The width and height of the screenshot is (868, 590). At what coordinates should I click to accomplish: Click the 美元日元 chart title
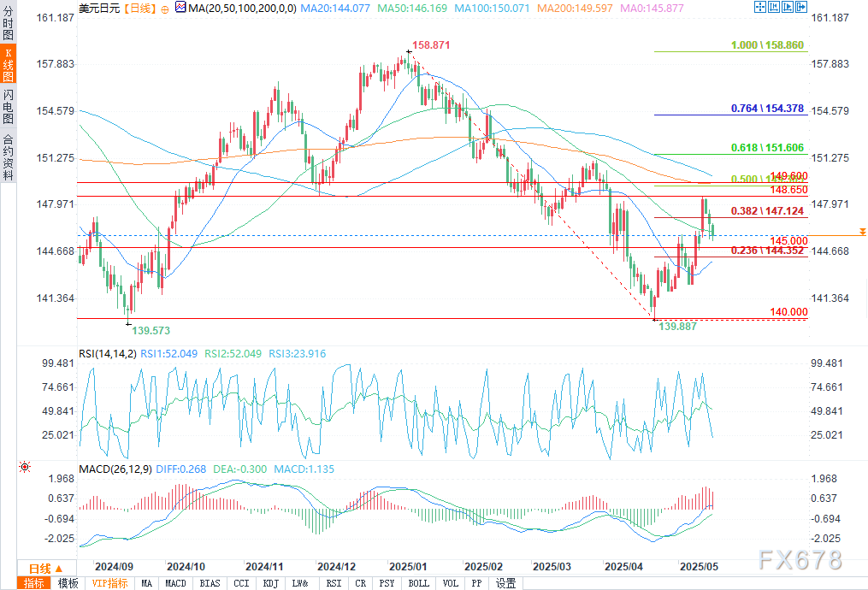[x=100, y=9]
